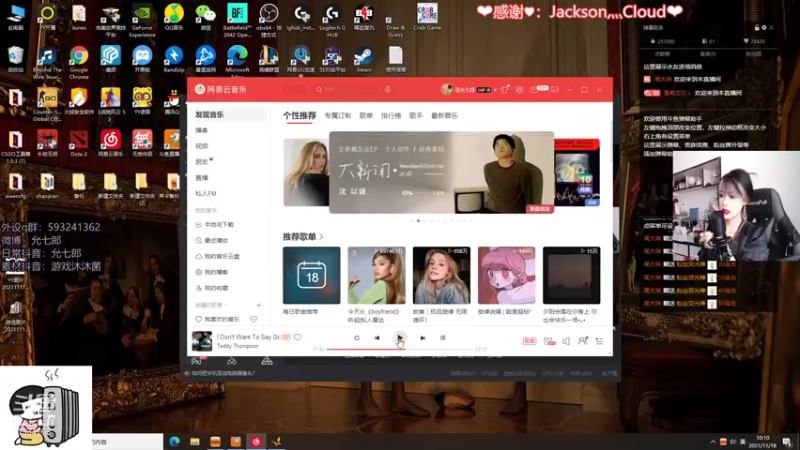The width and height of the screenshot is (800, 450).
Task: Open the 大新闻 banner in the carousel
Action: [441, 172]
